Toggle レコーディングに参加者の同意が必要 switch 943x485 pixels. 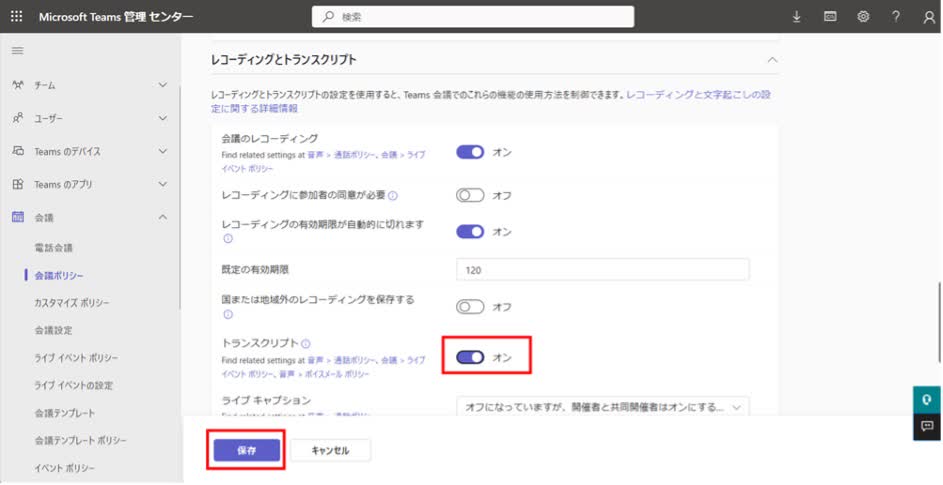tap(470, 196)
